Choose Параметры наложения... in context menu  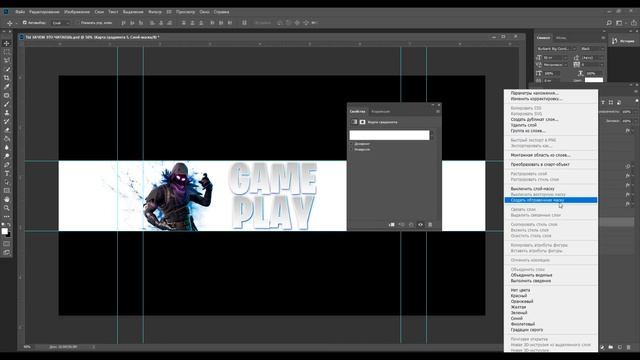click(534, 93)
